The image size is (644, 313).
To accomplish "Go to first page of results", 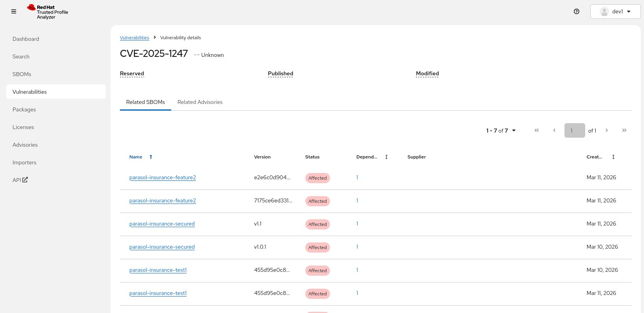I will 537,130.
